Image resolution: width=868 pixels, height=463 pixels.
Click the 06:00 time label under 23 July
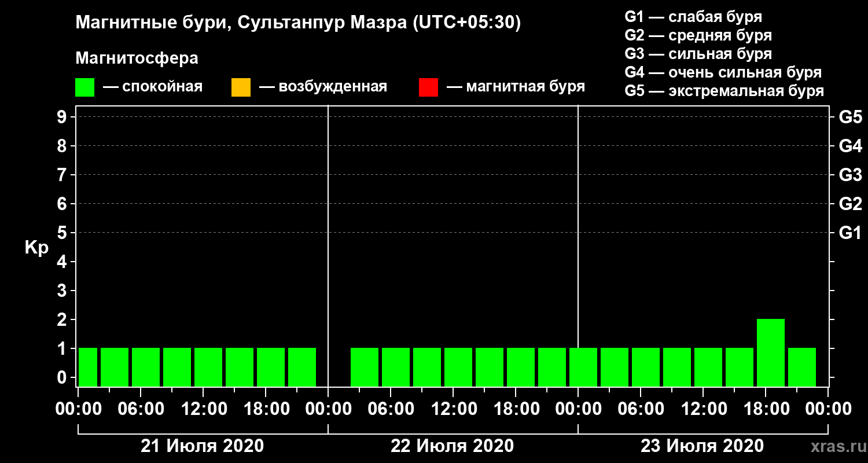640,409
